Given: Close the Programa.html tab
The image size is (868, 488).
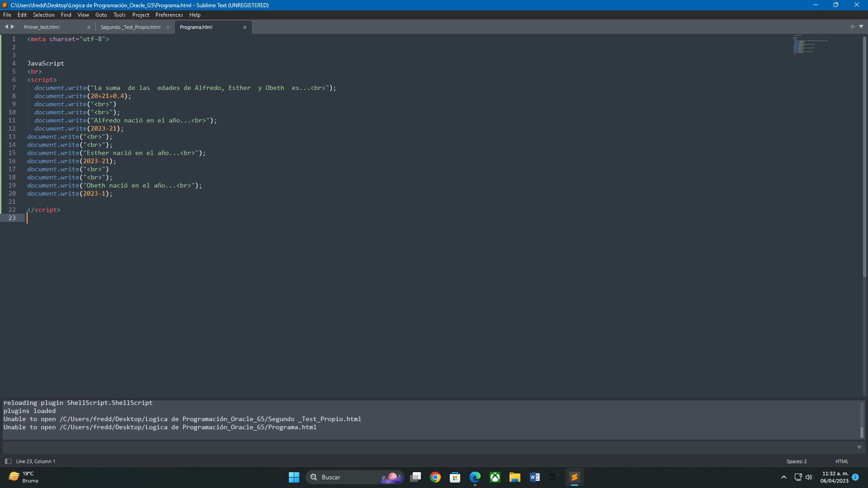Looking at the screenshot, I should 245,27.
